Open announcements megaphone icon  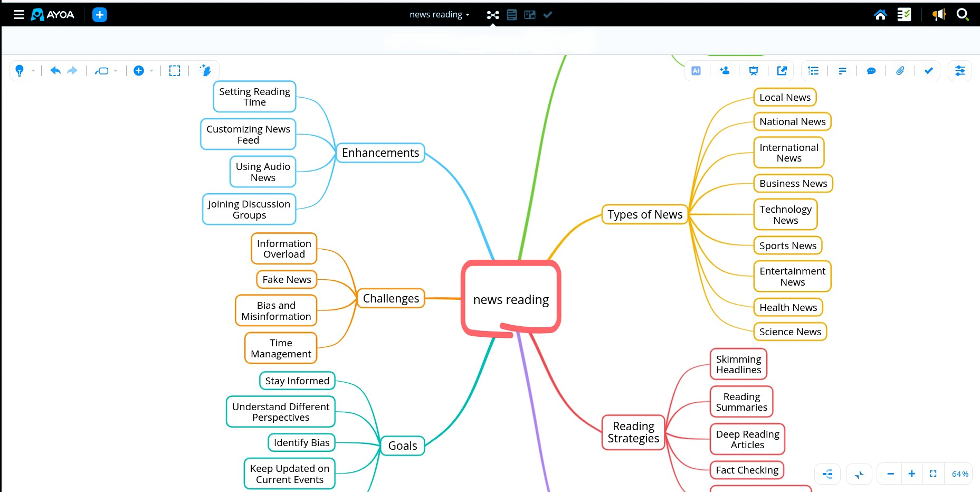click(x=939, y=15)
